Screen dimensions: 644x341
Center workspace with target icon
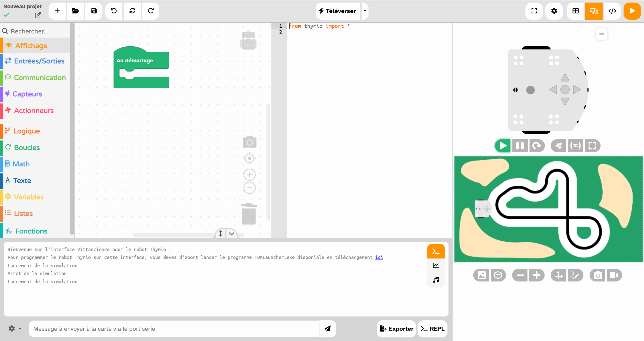coord(250,158)
